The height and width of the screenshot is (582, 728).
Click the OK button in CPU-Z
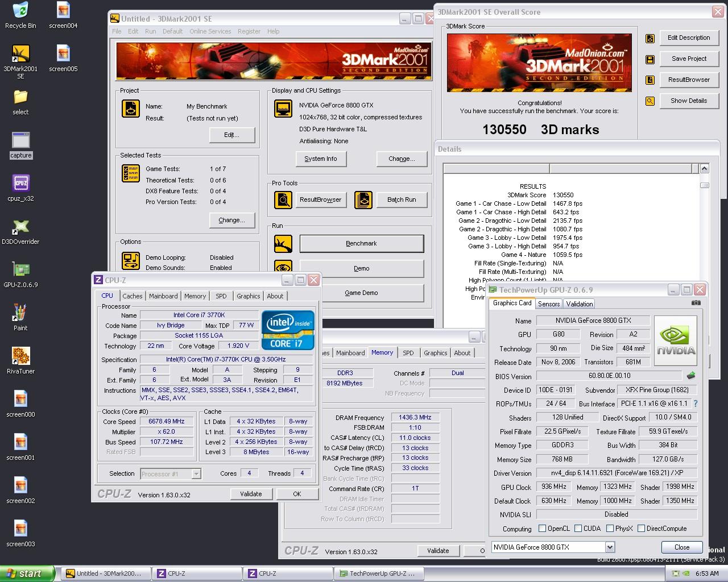pyautogui.click(x=297, y=494)
